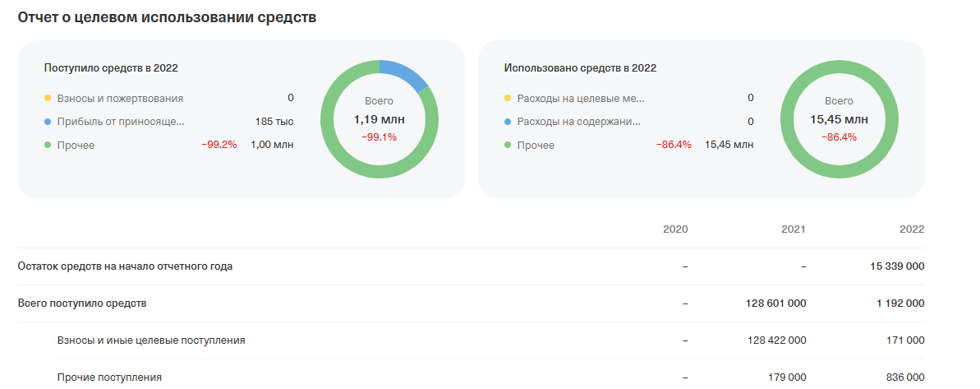This screenshot has width=980, height=389.
Task: Click the 15 339 000 value for 2022
Action: pyautogui.click(x=897, y=266)
